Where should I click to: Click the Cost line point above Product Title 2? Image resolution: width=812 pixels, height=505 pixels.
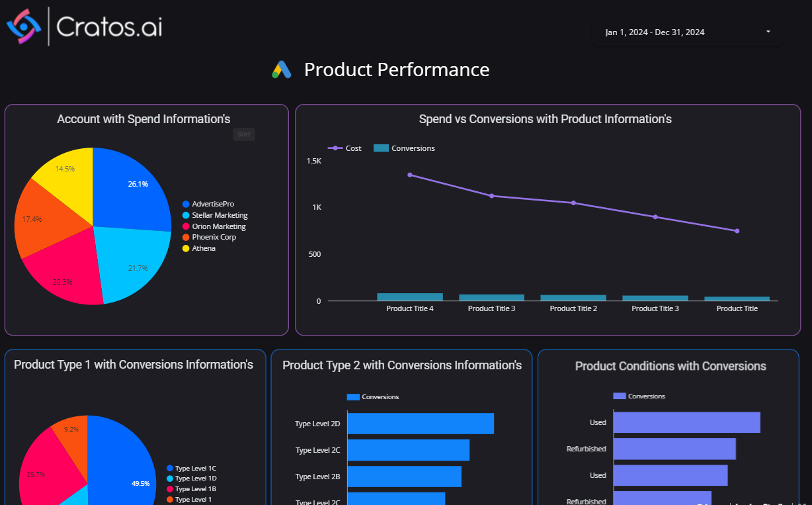coord(573,203)
